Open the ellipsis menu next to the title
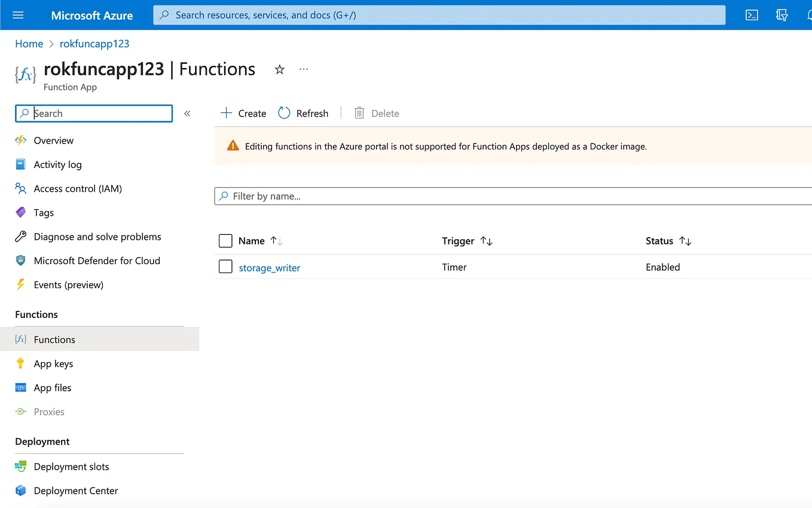 [x=303, y=69]
